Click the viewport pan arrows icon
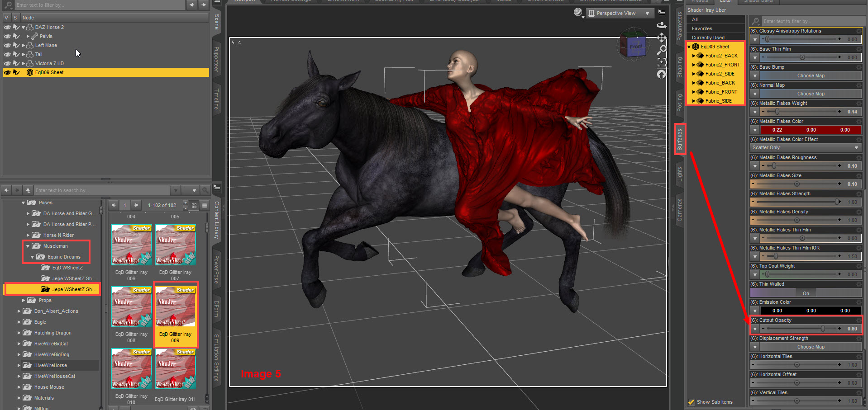Screen dimensions: 868x410 (x=662, y=38)
